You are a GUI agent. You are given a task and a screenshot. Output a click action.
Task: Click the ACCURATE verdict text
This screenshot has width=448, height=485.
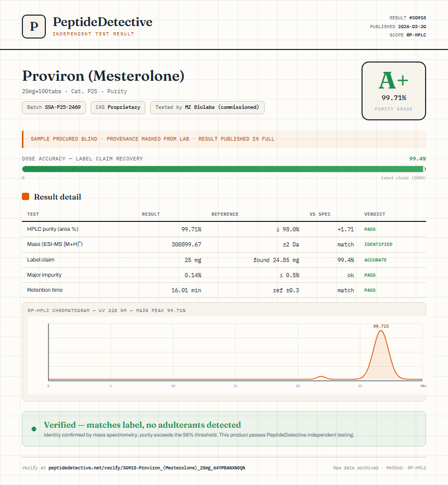click(375, 260)
